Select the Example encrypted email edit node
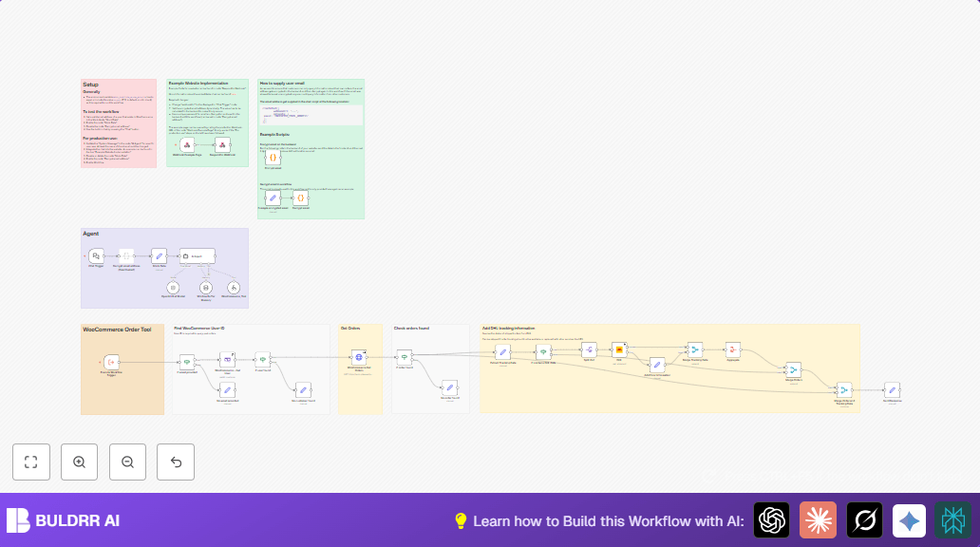Viewport: 980px width, 547px height. 273,198
